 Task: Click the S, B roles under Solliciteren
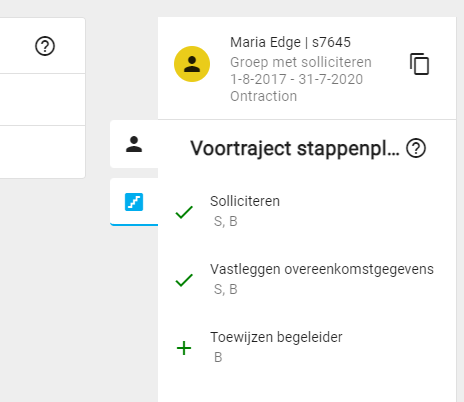tap(226, 221)
